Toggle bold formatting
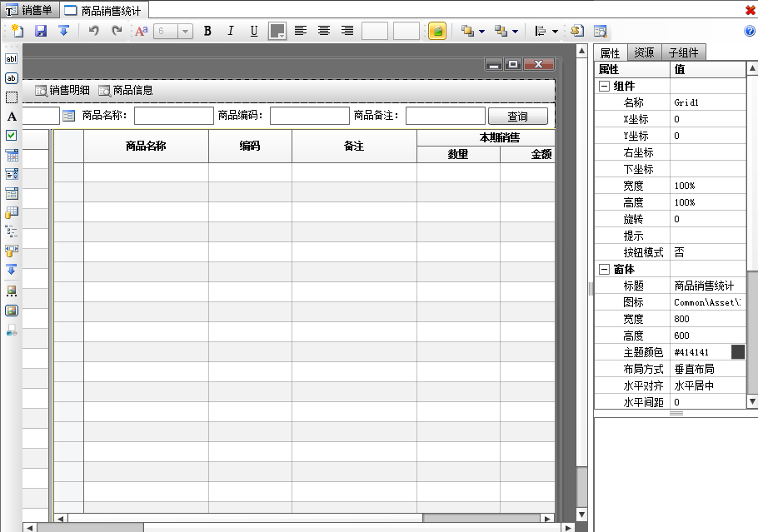 (207, 31)
